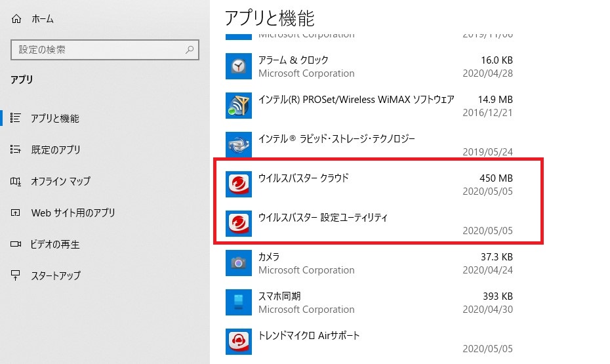Click the 2020/04/30 install date
Viewport: 610px width, 364px height.
tap(488, 310)
